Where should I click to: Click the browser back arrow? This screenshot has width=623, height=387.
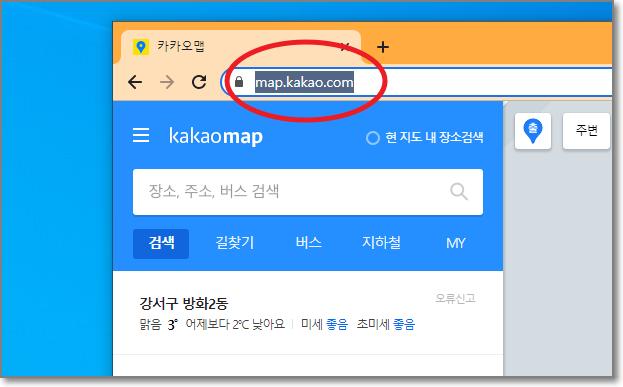point(135,82)
